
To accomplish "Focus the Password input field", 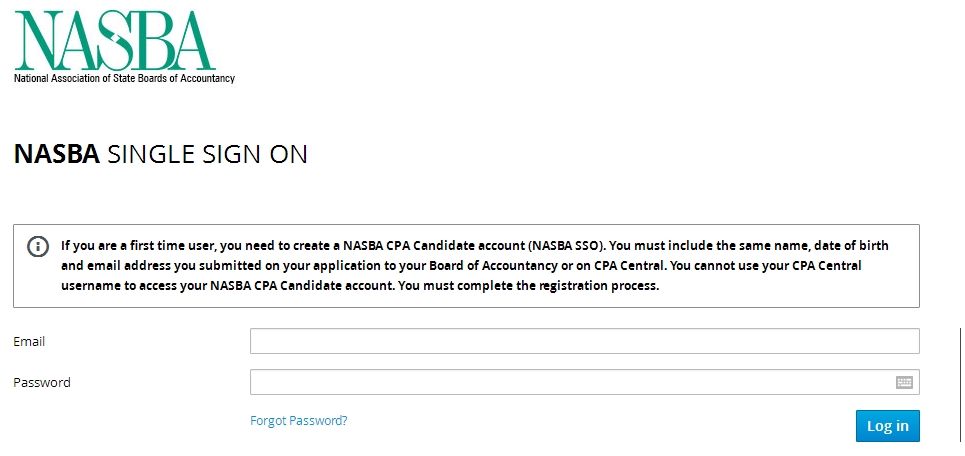I will point(570,382).
